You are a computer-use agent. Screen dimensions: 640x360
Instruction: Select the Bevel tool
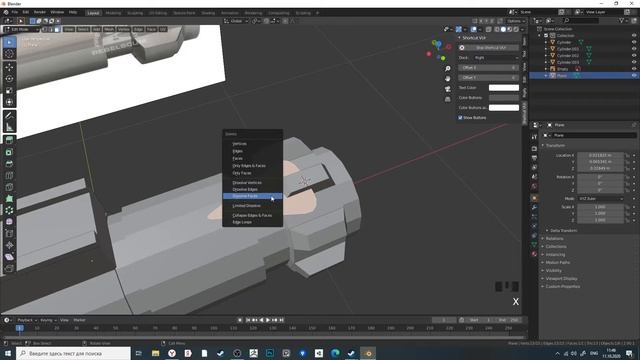click(9, 164)
